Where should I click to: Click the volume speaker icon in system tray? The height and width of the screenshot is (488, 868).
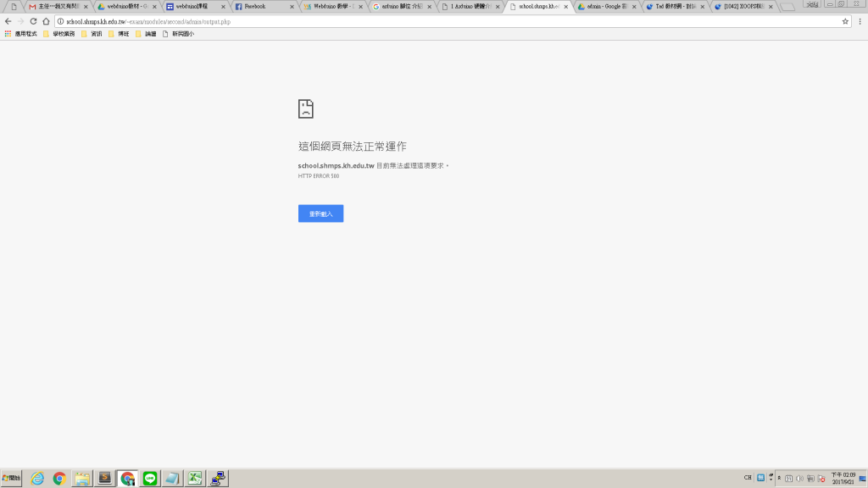tap(799, 479)
